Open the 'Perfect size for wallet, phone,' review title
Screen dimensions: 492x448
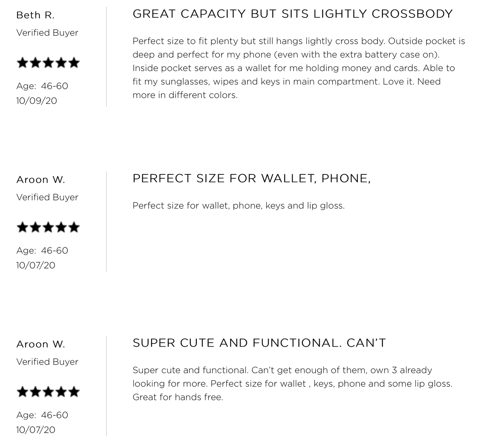[x=251, y=178]
